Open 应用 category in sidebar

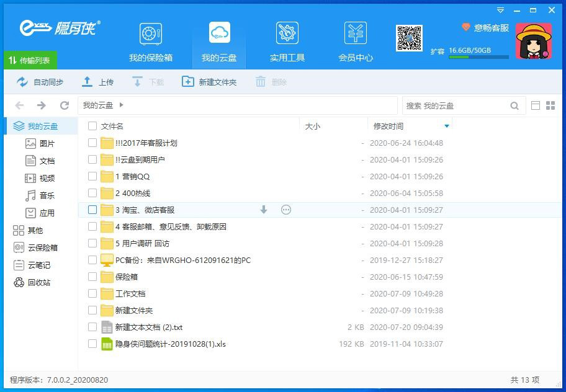coord(40,213)
